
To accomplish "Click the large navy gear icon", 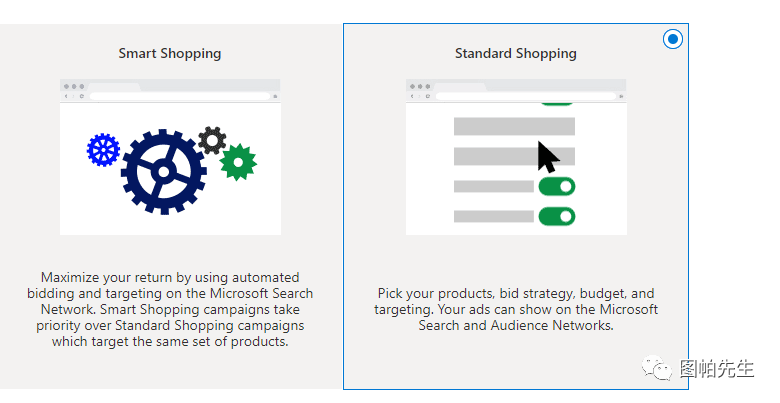I will (163, 172).
